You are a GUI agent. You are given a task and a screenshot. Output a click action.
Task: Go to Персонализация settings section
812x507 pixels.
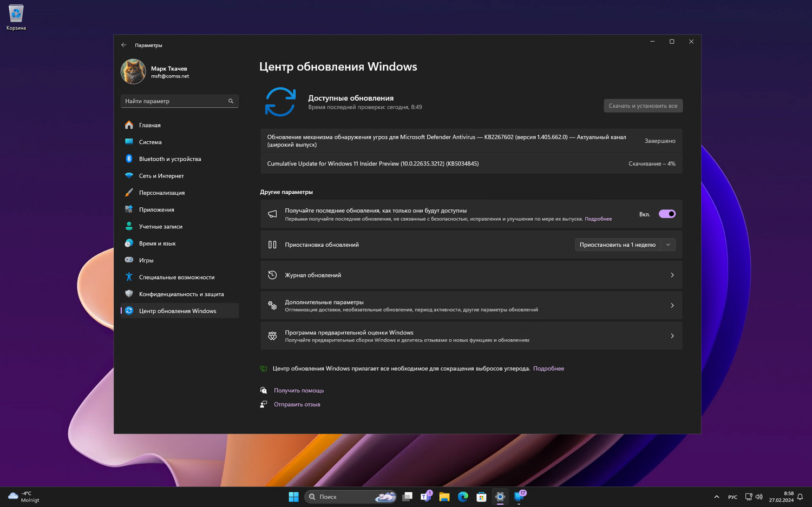161,193
